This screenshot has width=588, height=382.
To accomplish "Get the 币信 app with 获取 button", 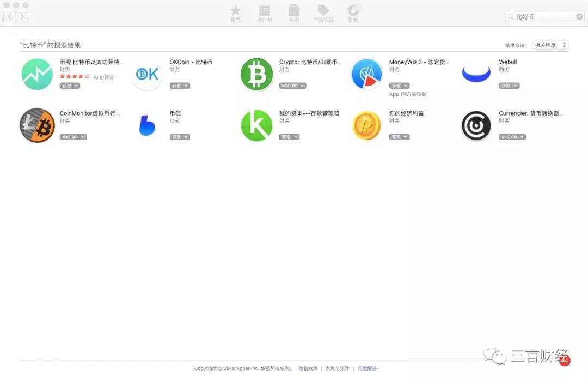I will (176, 137).
